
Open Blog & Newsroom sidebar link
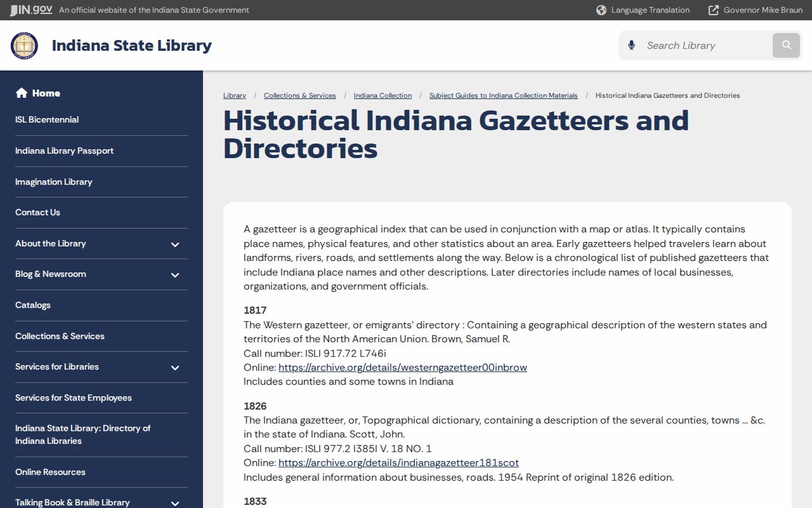coord(51,274)
